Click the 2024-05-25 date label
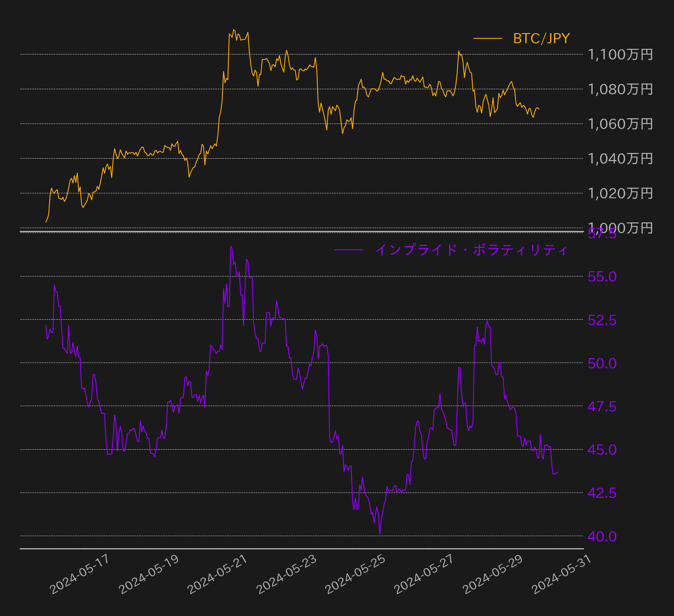Viewport: 674px width, 616px height. pyautogui.click(x=355, y=574)
